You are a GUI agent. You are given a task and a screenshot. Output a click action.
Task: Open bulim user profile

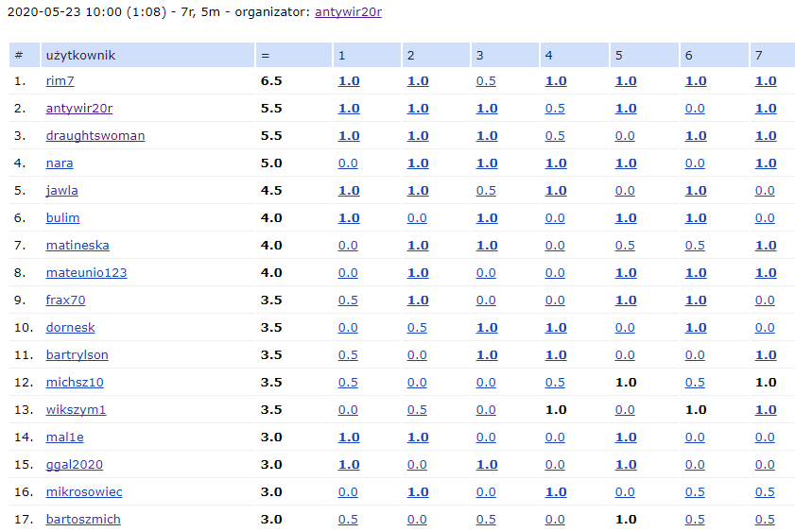click(62, 218)
